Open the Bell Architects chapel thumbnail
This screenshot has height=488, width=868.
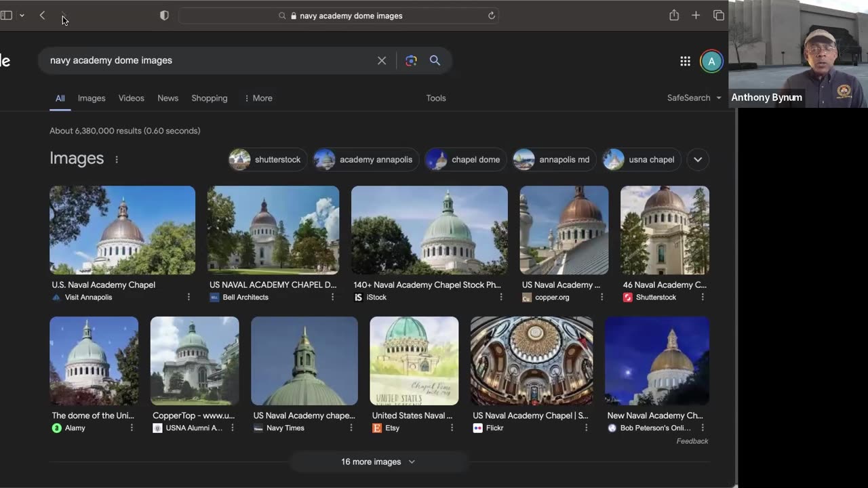point(273,230)
